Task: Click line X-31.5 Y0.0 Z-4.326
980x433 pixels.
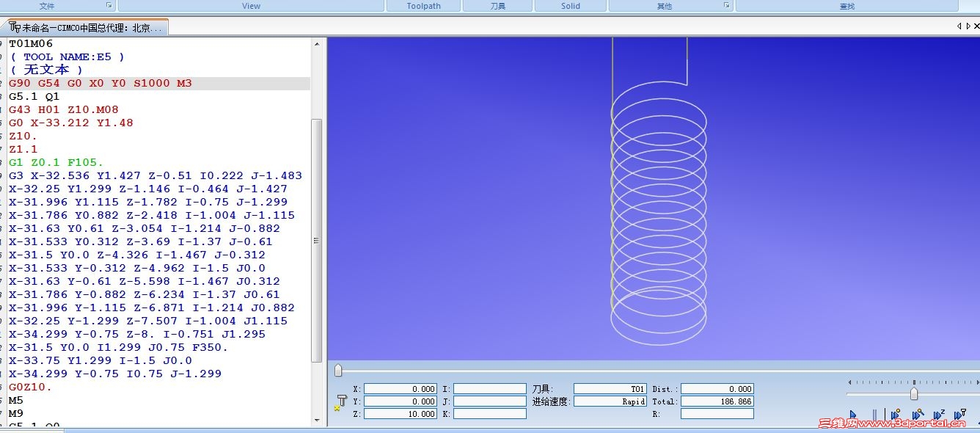Action: [x=137, y=255]
